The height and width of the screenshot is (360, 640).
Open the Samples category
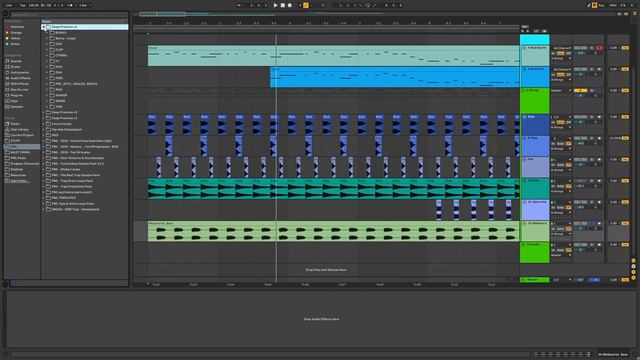click(x=17, y=107)
